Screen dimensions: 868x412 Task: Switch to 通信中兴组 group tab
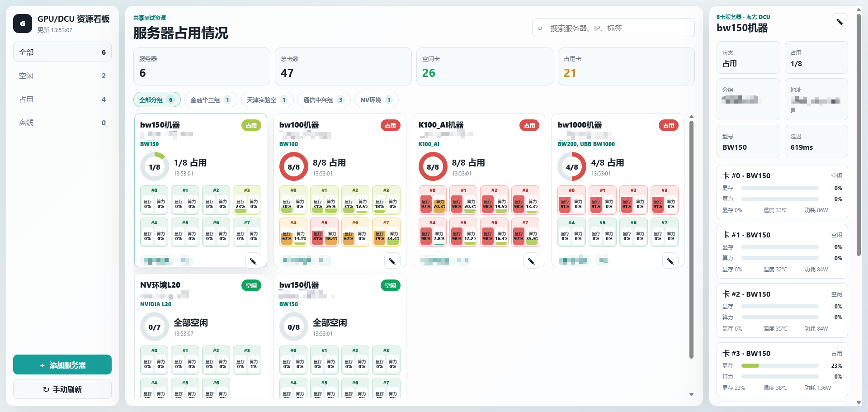[324, 99]
